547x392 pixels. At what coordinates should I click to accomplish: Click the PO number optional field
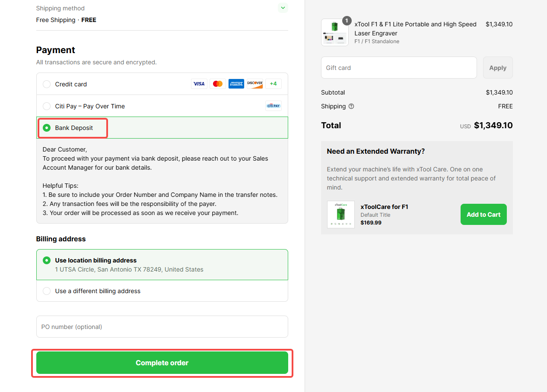(162, 326)
